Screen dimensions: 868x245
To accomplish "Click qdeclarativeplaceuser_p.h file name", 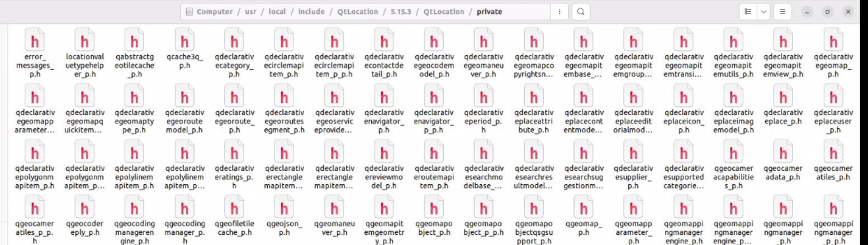I will 833,121.
